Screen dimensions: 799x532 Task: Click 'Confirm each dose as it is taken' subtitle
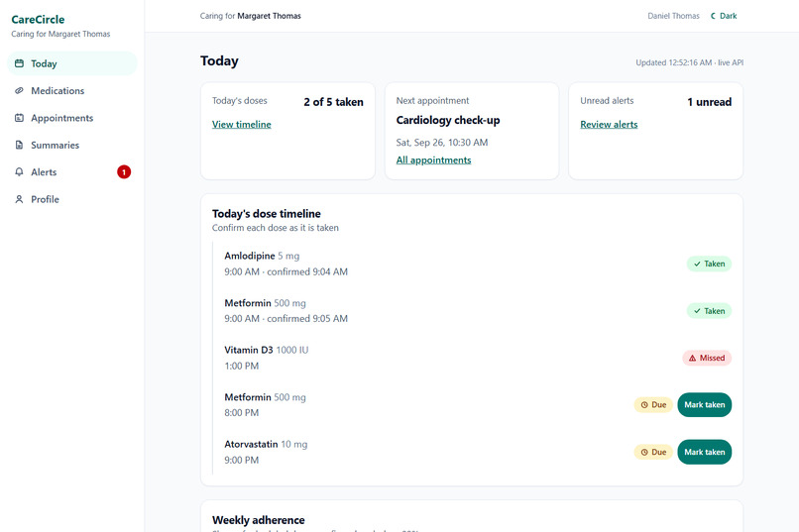coord(276,228)
